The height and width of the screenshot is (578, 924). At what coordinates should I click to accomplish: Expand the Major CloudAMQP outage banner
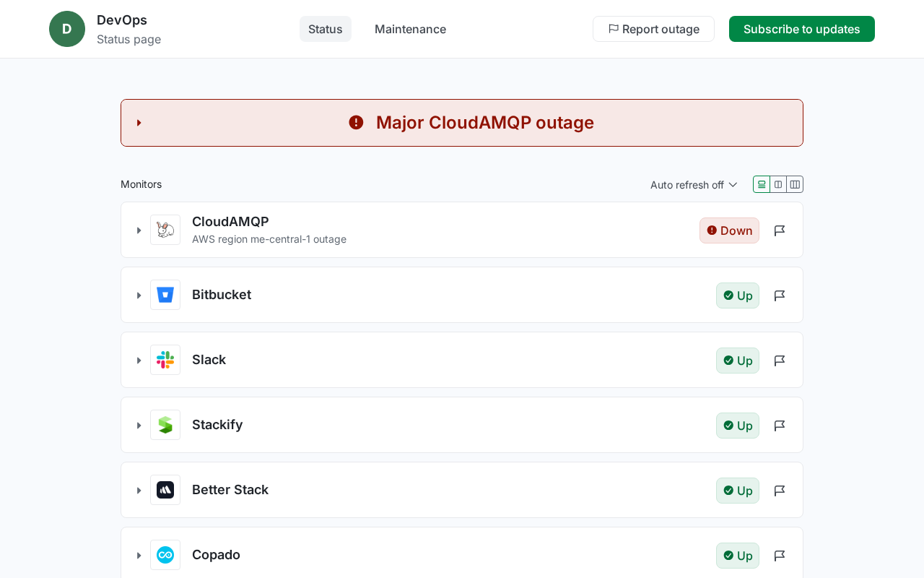coord(139,123)
